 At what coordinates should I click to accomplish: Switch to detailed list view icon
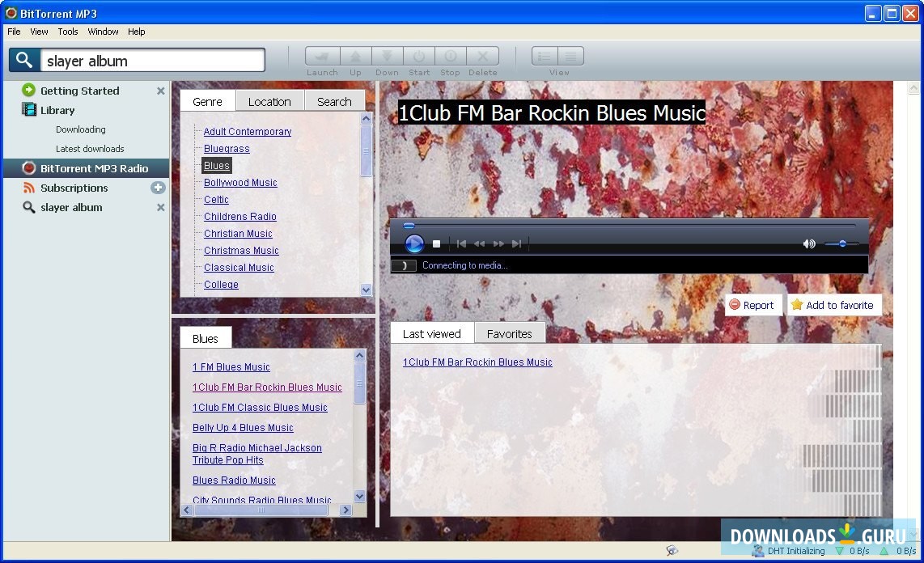click(x=545, y=57)
